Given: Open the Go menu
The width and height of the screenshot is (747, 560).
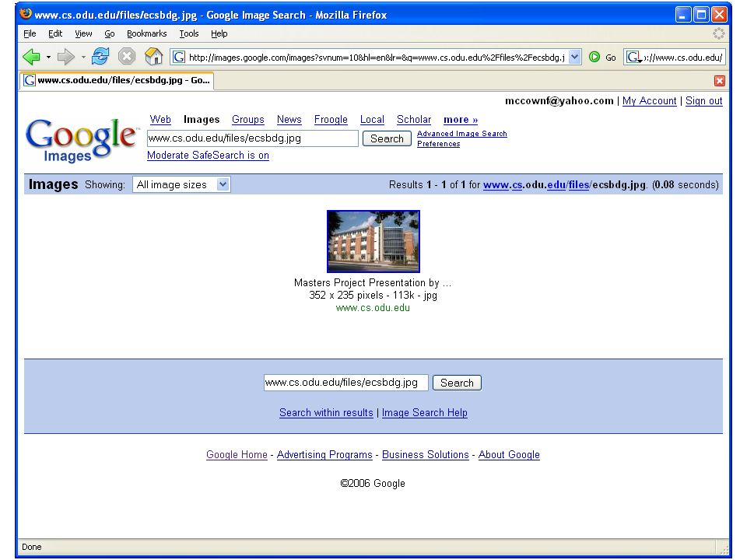Looking at the screenshot, I should [x=110, y=33].
